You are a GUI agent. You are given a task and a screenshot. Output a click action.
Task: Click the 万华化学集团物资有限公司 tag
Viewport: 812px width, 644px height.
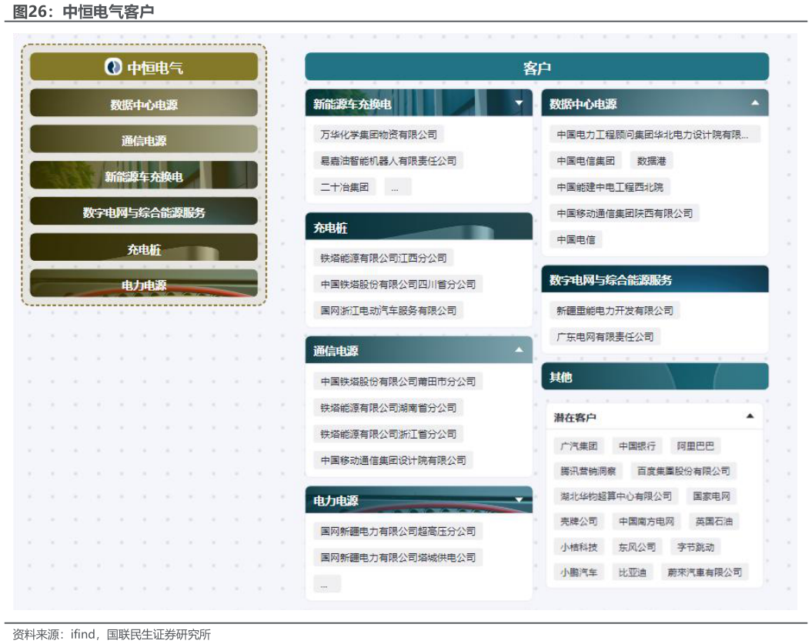pos(378,135)
